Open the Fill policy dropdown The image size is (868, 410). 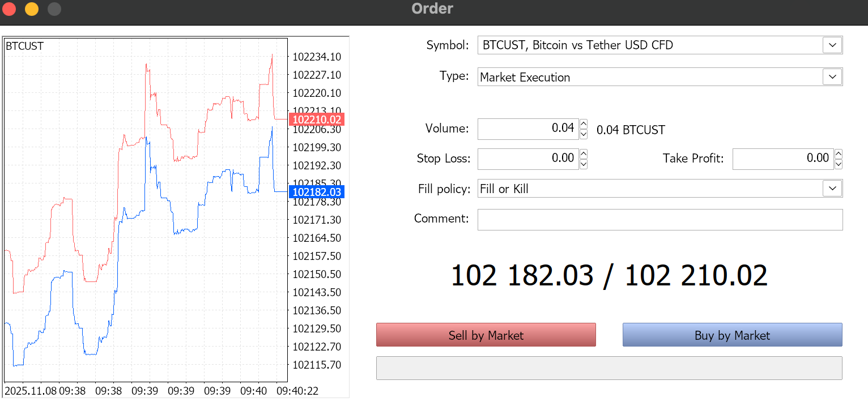pyautogui.click(x=832, y=188)
